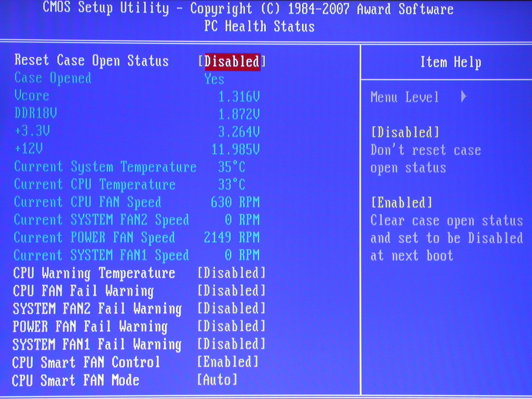Screen dimensions: 532x399
Task: Click the Current CPU FAN Speed label
Action: (87, 203)
